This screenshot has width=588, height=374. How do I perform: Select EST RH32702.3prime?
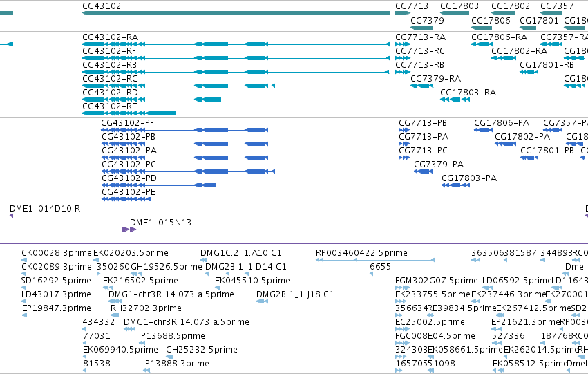click(x=146, y=309)
